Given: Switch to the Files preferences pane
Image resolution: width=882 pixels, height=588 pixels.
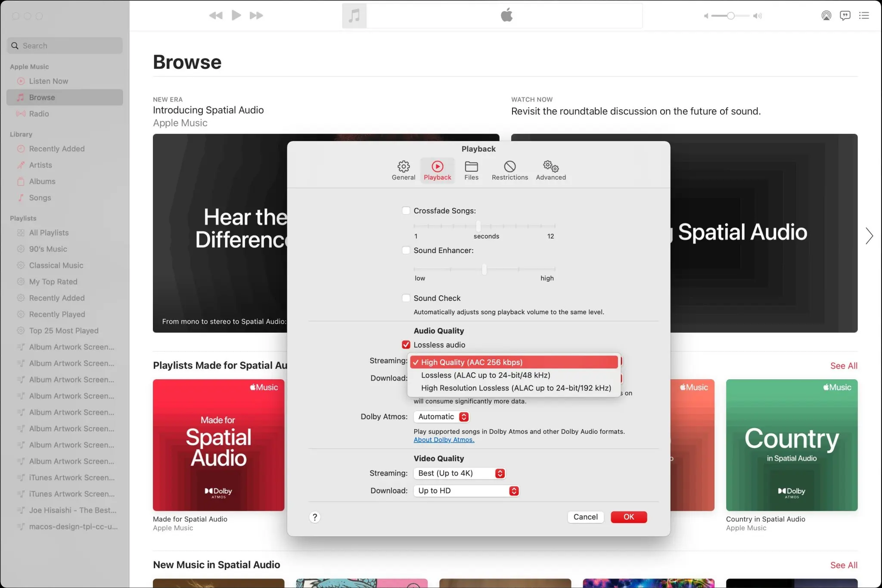Looking at the screenshot, I should (x=471, y=170).
